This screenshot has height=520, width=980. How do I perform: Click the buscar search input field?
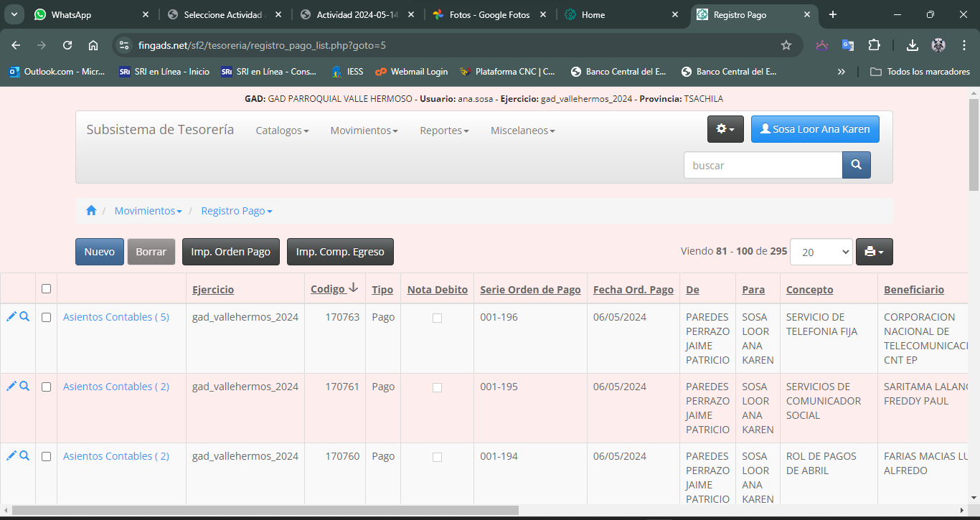(762, 165)
